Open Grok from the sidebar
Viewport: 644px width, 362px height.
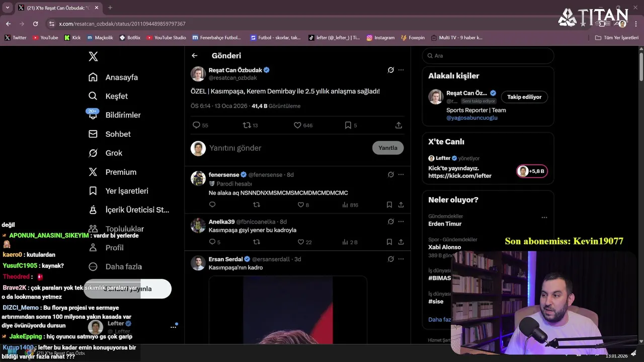click(x=105, y=153)
